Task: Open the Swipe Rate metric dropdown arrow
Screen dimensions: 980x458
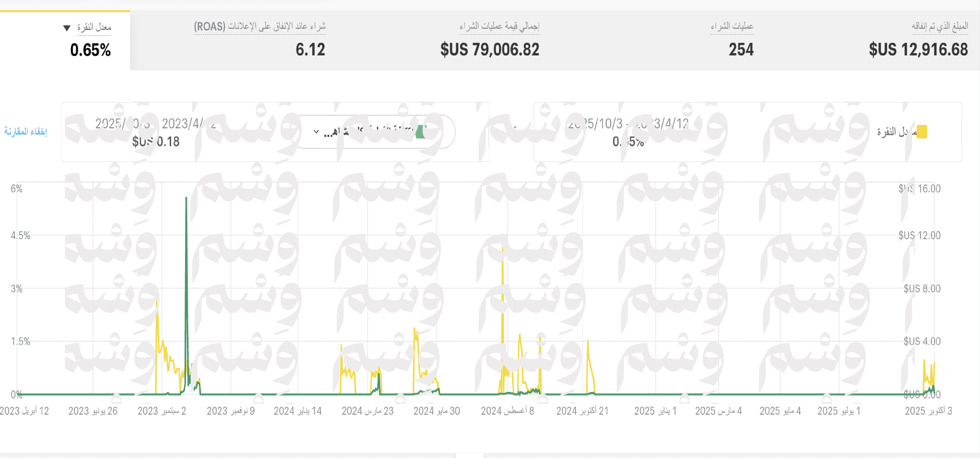Action: coord(67,28)
